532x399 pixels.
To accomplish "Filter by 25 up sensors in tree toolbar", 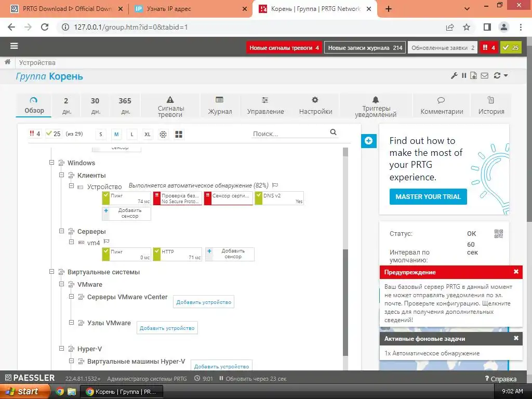I will (54, 134).
